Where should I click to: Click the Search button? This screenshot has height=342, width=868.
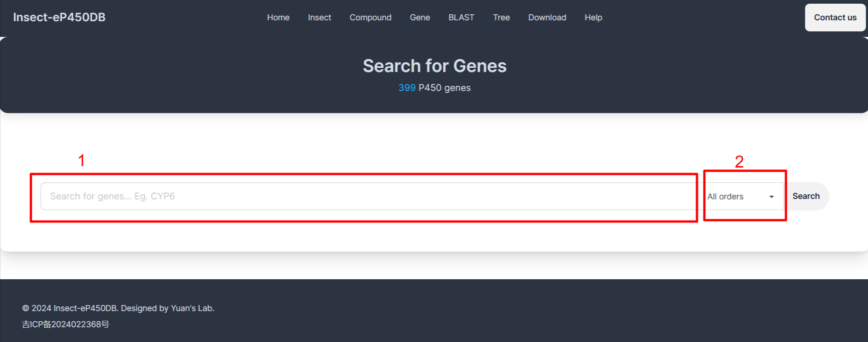coord(806,196)
